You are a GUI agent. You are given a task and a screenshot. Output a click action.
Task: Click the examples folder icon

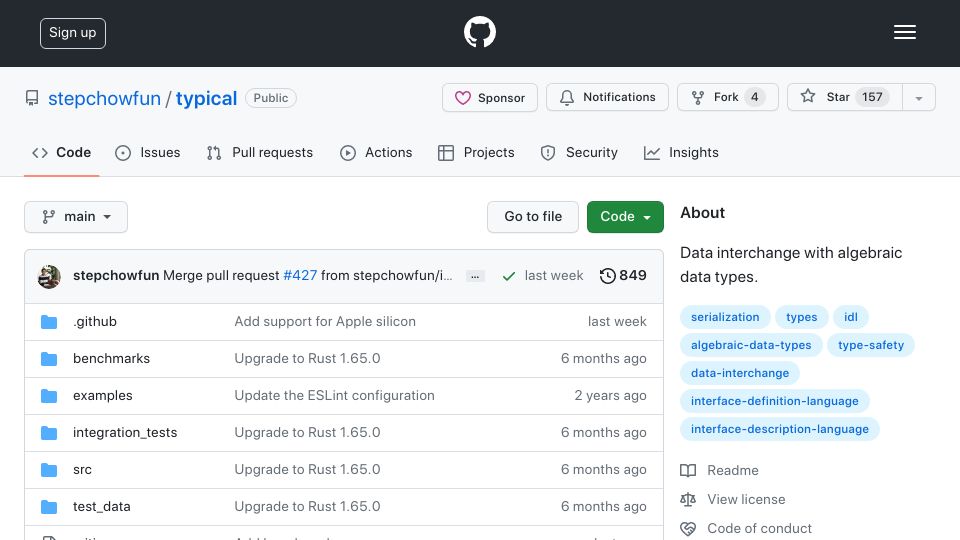49,396
